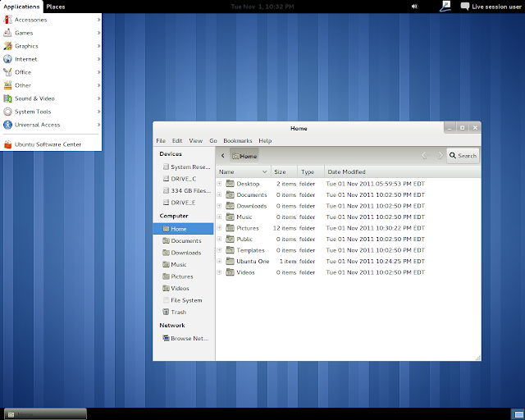The height and width of the screenshot is (420, 525).
Task: Click the Universal Access icon
Action: (7, 125)
